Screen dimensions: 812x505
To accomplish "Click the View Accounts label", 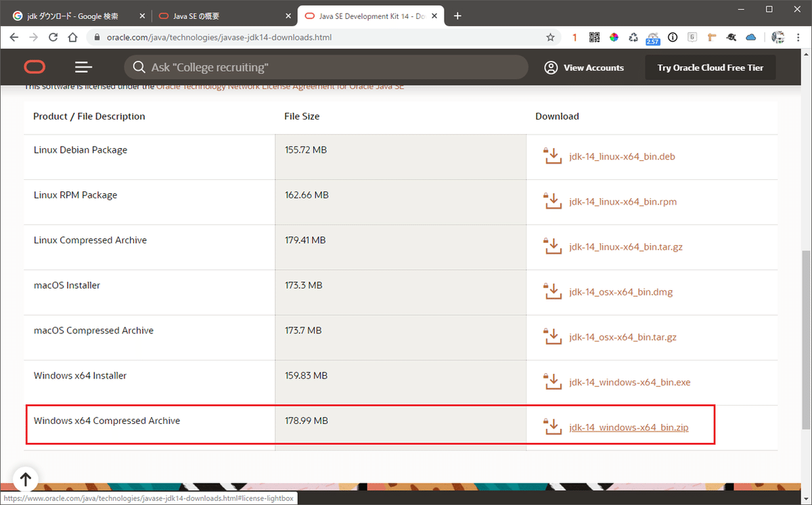I will point(593,68).
